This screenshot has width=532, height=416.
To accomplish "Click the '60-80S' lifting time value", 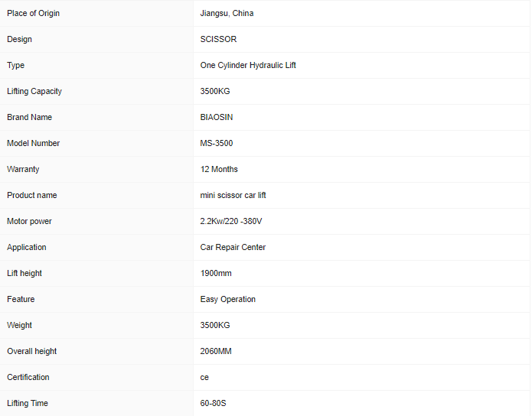I will pyautogui.click(x=214, y=404).
